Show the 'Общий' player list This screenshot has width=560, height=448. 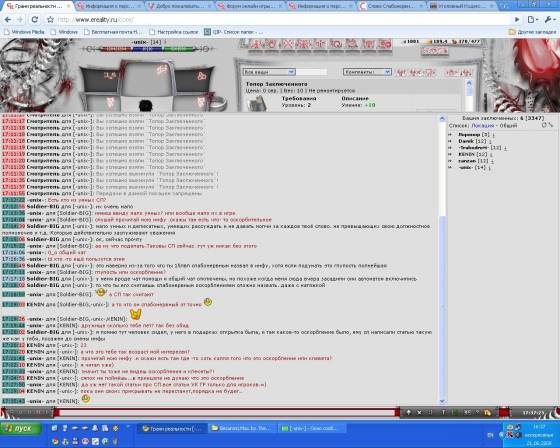508,125
